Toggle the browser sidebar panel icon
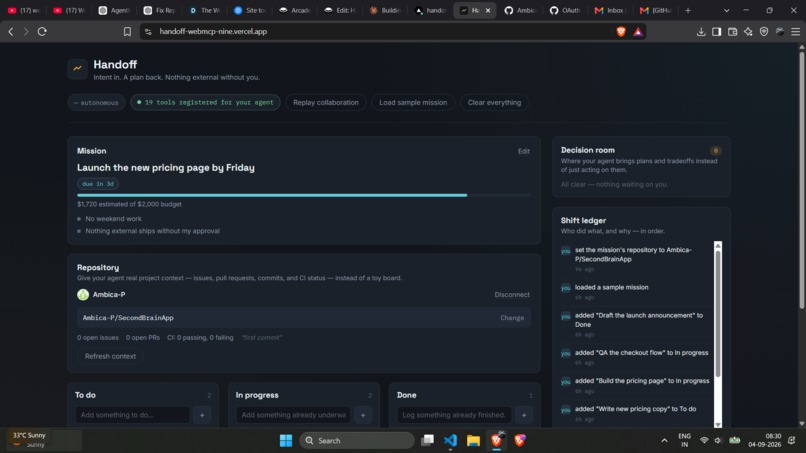This screenshot has width=806, height=453. pos(717,32)
